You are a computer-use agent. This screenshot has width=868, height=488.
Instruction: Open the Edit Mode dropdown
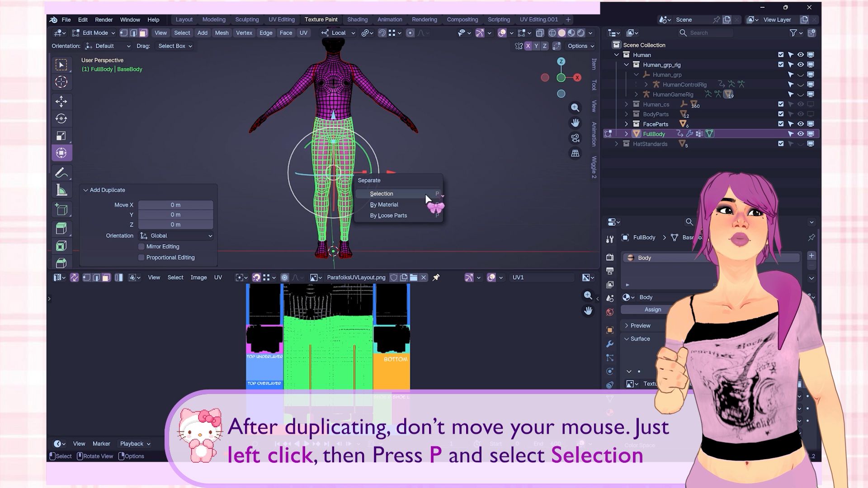click(x=94, y=33)
